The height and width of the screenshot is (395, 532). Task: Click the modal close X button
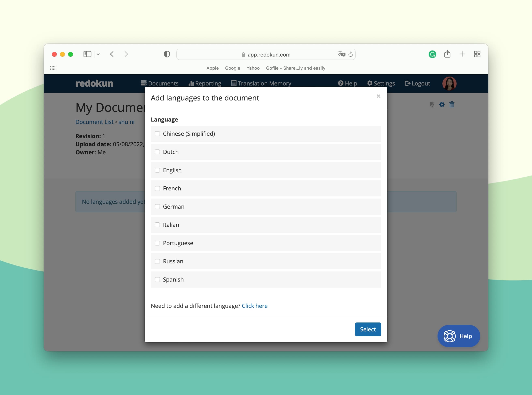pyautogui.click(x=378, y=96)
